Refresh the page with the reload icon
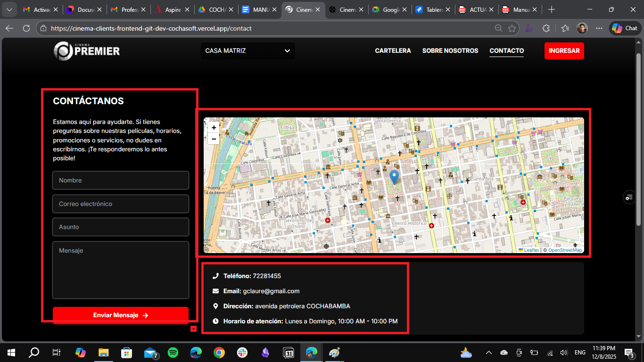Screen dimensions: 644x362 tap(26, 28)
